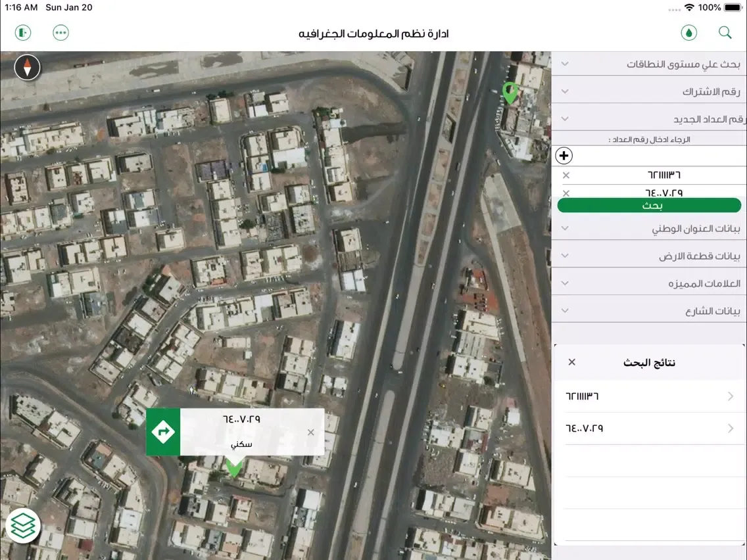Tap the directions arrow in map callout
Viewport: 747px width, 560px height.
163,432
